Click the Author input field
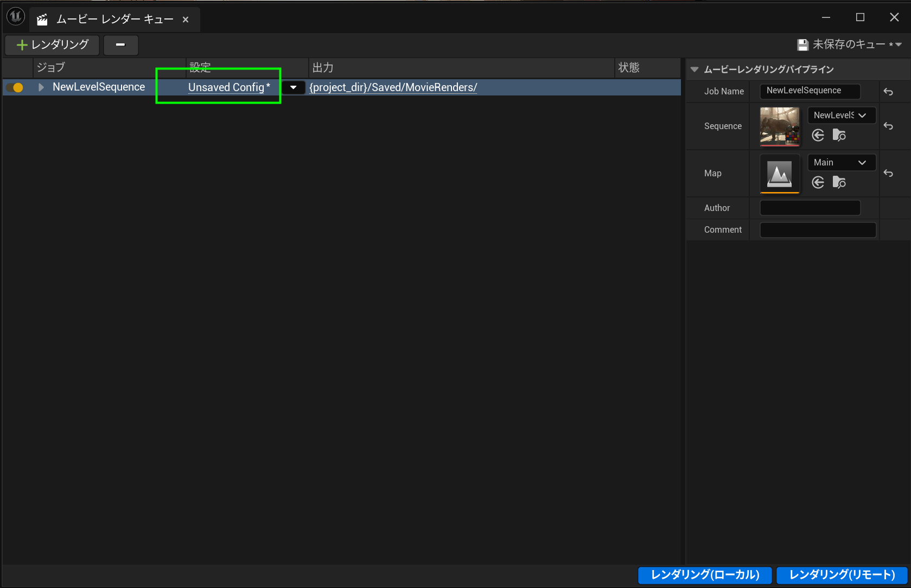 (810, 208)
